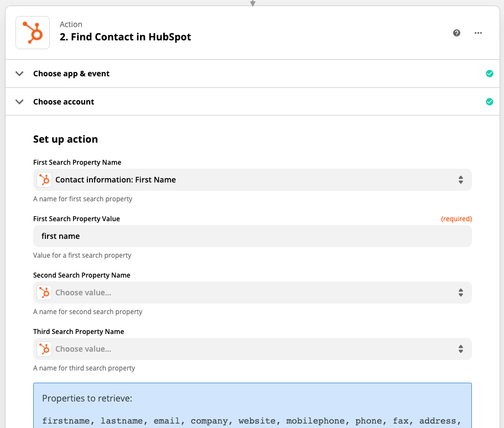This screenshot has height=428, width=504.
Task: Click HubSpot icon in Third Search Property Name
Action: click(x=44, y=349)
